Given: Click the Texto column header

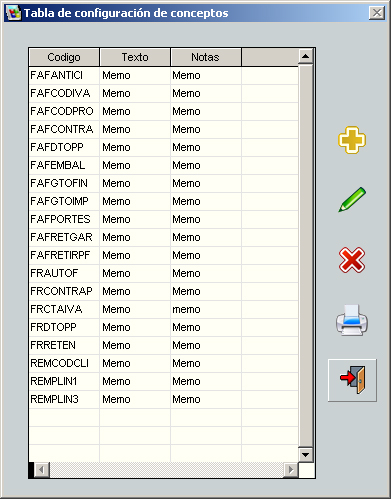Looking at the screenshot, I should coord(135,57).
